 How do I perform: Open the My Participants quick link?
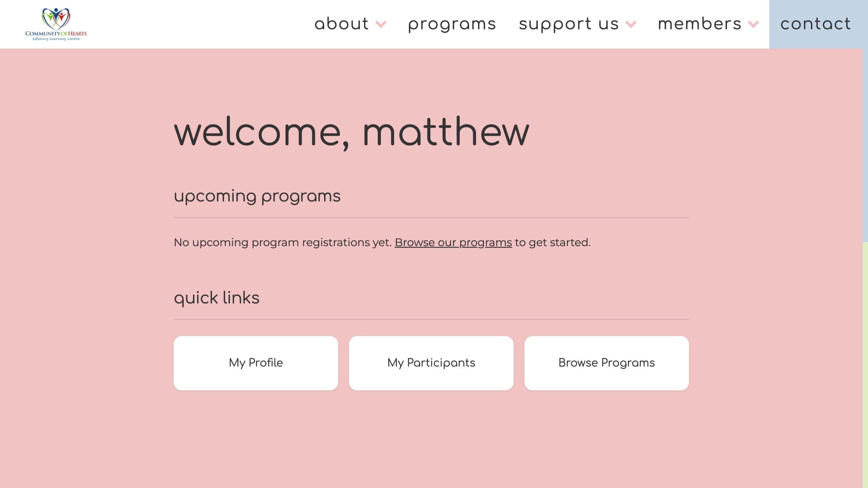pyautogui.click(x=431, y=363)
